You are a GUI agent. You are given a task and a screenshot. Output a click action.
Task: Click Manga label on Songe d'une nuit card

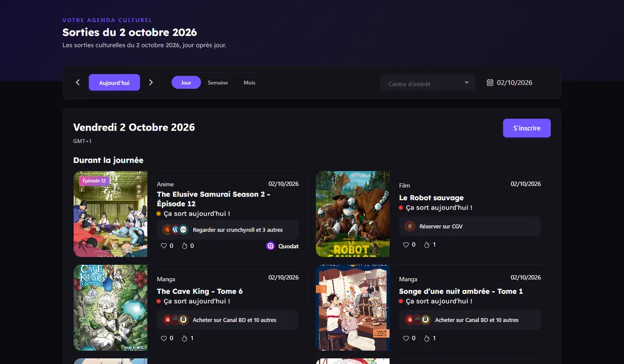[408, 279]
